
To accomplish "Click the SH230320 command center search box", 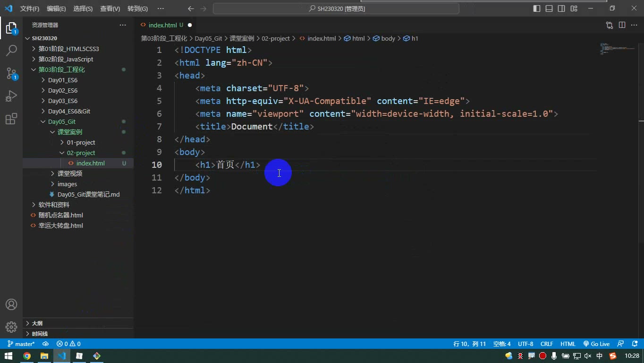I will coord(336,9).
